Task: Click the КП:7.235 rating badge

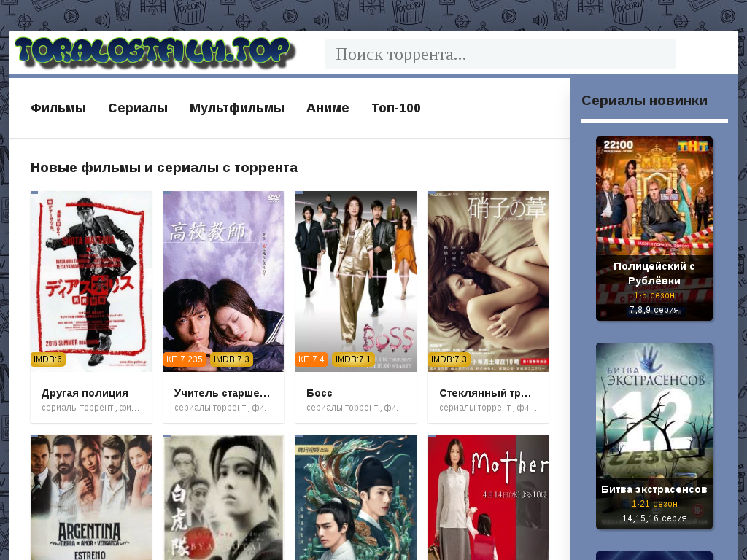Action: click(185, 359)
